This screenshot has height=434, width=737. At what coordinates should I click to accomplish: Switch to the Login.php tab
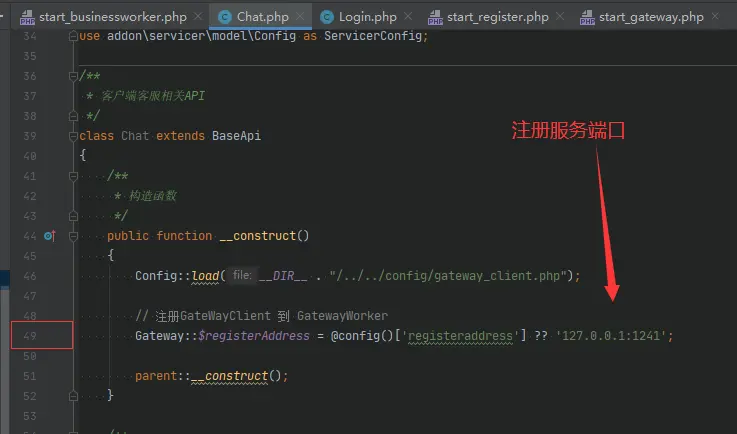(366, 17)
